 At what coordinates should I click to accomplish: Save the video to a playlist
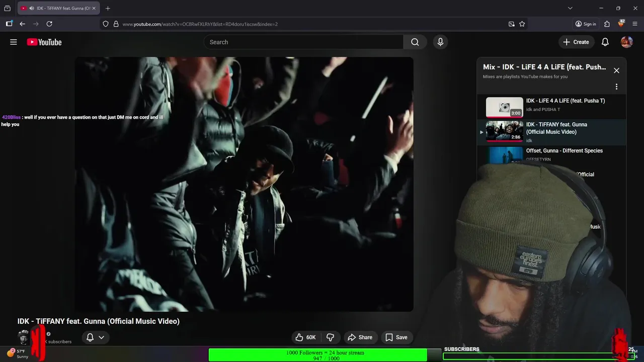(x=396, y=337)
